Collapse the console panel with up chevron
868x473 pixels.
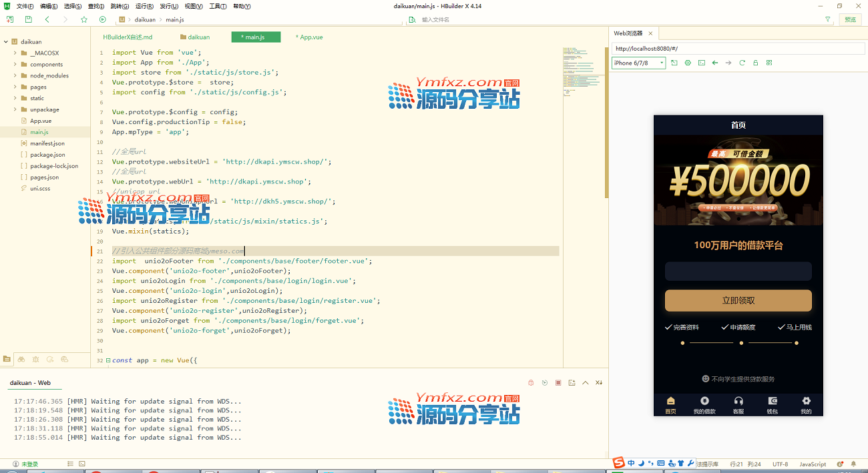click(x=586, y=383)
